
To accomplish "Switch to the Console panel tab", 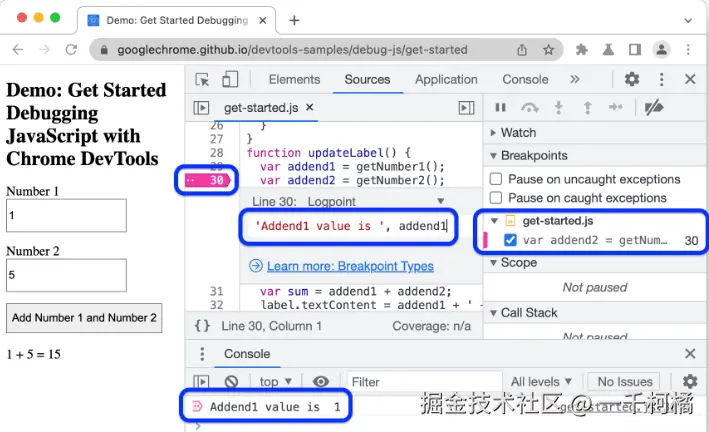I will click(525, 80).
